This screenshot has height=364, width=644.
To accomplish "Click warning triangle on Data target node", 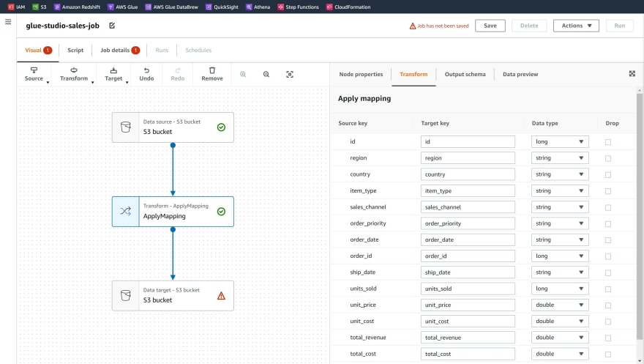I will tap(221, 296).
